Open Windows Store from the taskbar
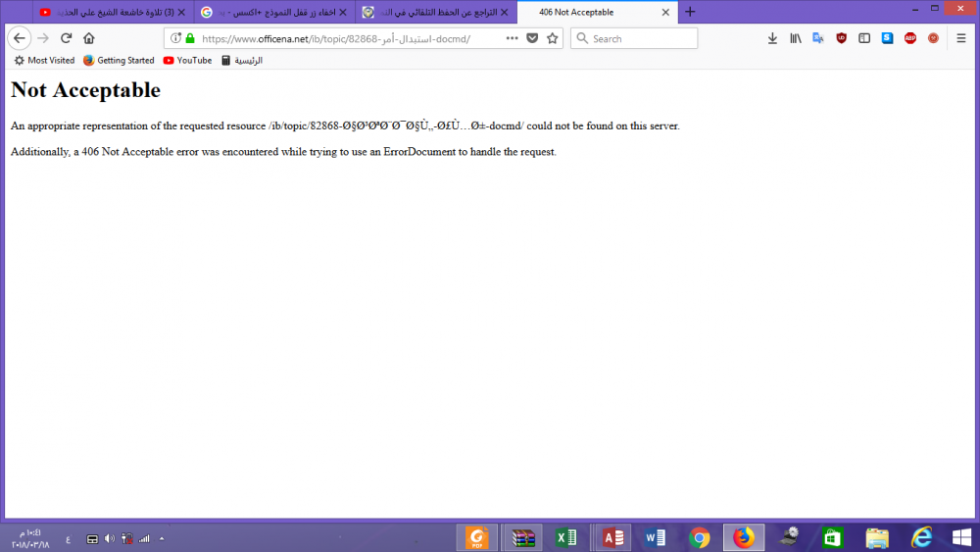This screenshot has height=552, width=980. tap(832, 537)
